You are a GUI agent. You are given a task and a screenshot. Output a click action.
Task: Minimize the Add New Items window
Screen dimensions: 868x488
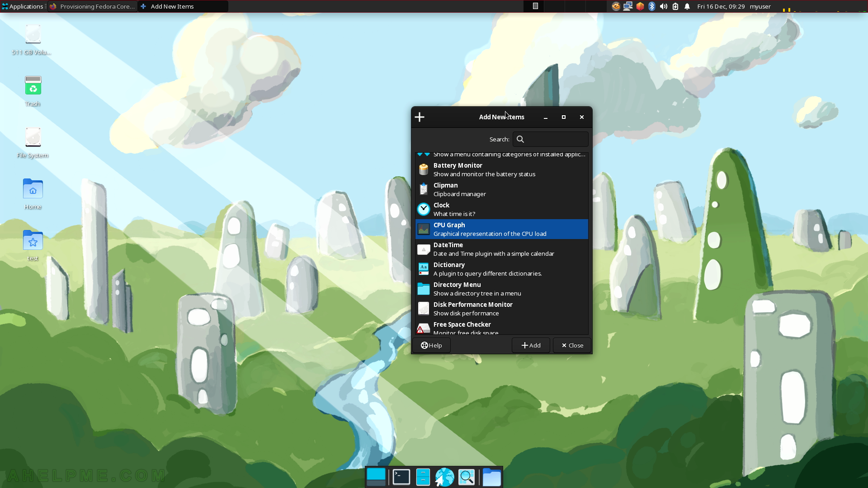coord(546,117)
